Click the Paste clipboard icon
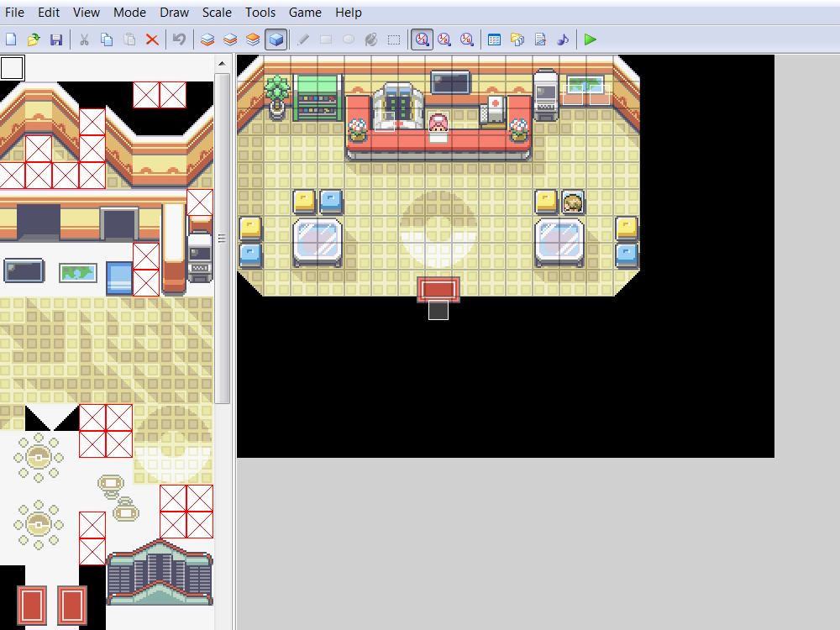This screenshot has width=840, height=630. coord(129,39)
